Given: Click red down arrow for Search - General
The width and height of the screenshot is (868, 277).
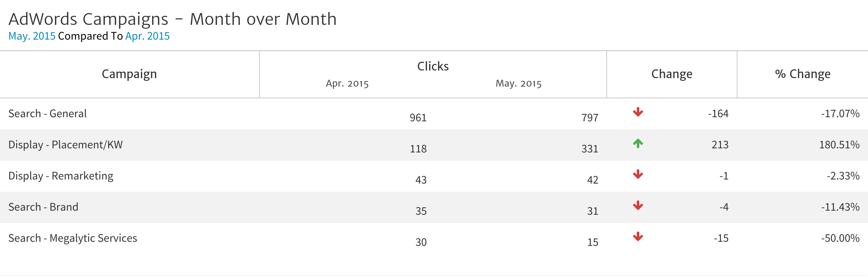Looking at the screenshot, I should click(638, 112).
